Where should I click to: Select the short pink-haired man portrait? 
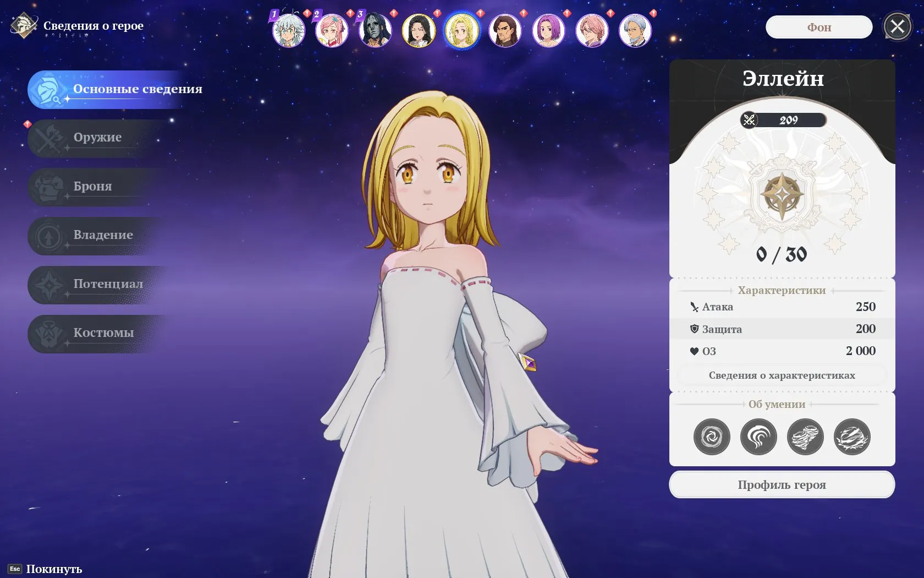click(592, 30)
